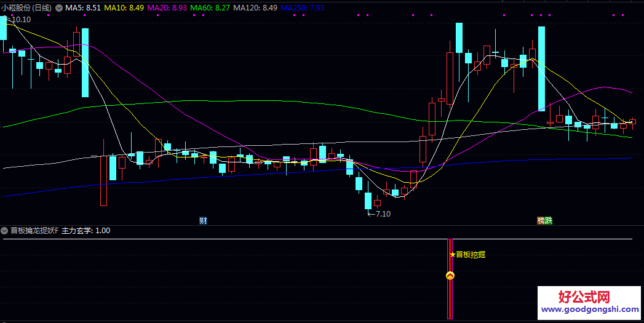Open the 财 financial marker icon
This screenshot has width=644, height=323.
(203, 220)
